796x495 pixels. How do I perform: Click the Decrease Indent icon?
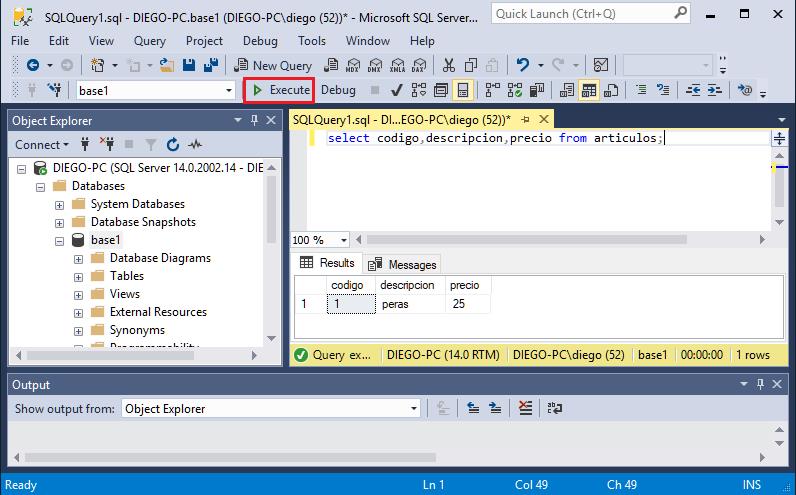pyautogui.click(x=693, y=90)
